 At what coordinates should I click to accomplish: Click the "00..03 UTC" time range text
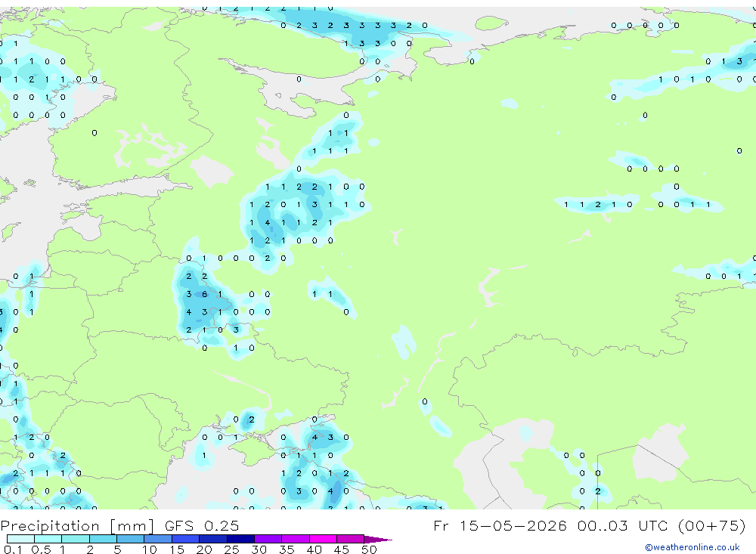pyautogui.click(x=624, y=525)
